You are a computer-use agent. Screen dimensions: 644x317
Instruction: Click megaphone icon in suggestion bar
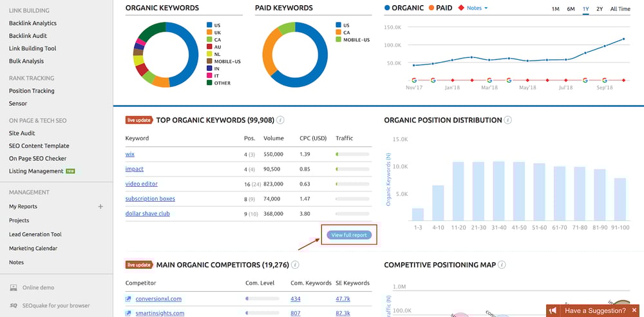tap(553, 311)
